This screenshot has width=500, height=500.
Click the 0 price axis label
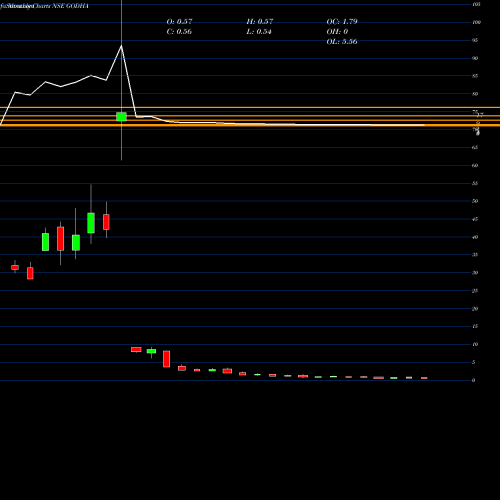pos(474,380)
